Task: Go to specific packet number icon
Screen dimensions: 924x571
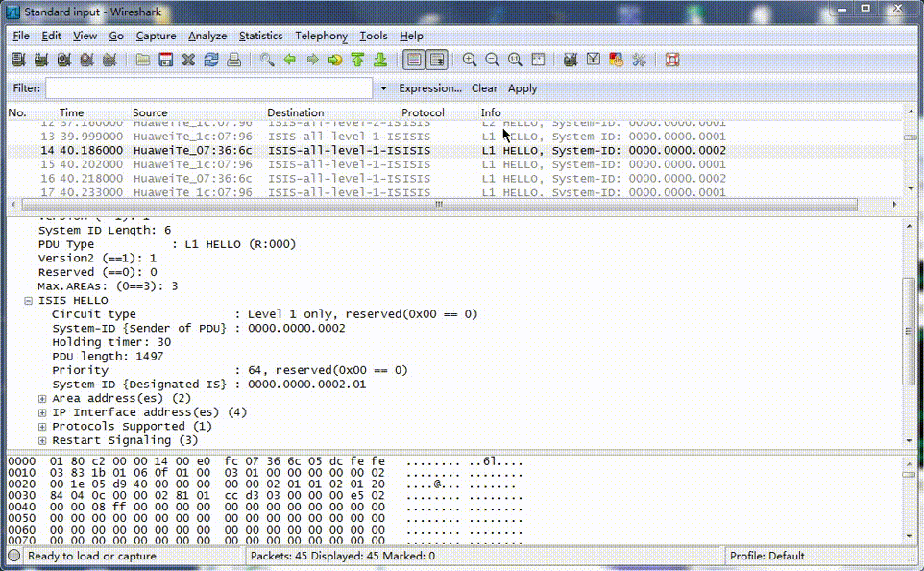Action: point(334,60)
